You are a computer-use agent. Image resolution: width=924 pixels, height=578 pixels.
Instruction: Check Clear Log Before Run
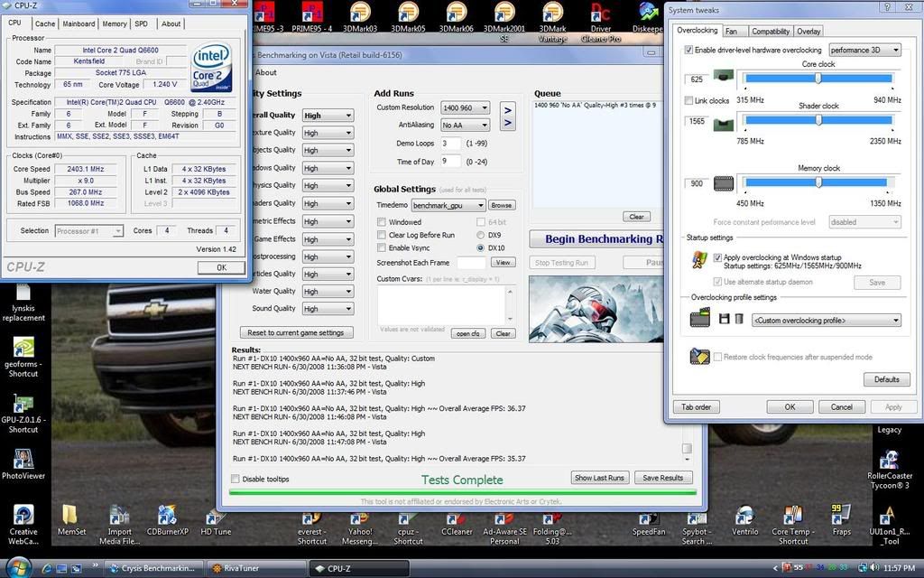(x=382, y=236)
